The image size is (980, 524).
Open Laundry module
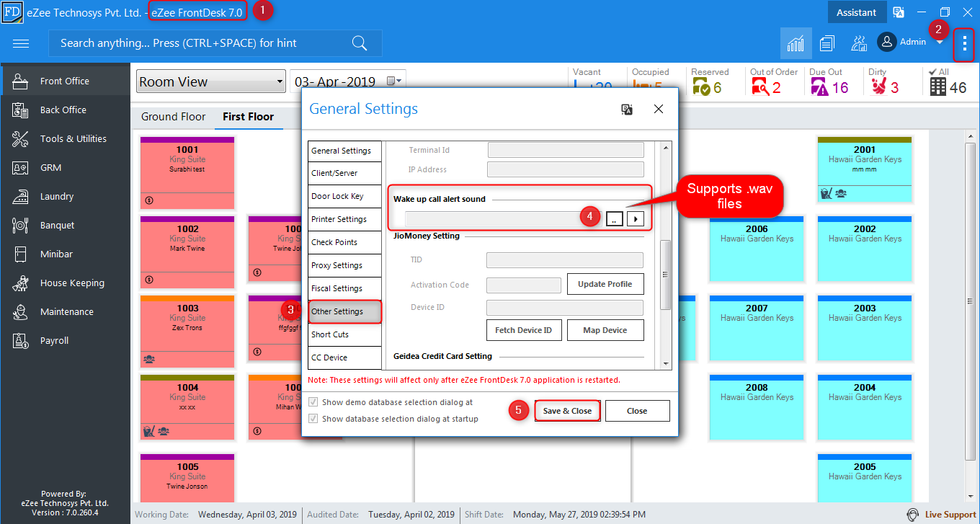coord(65,196)
